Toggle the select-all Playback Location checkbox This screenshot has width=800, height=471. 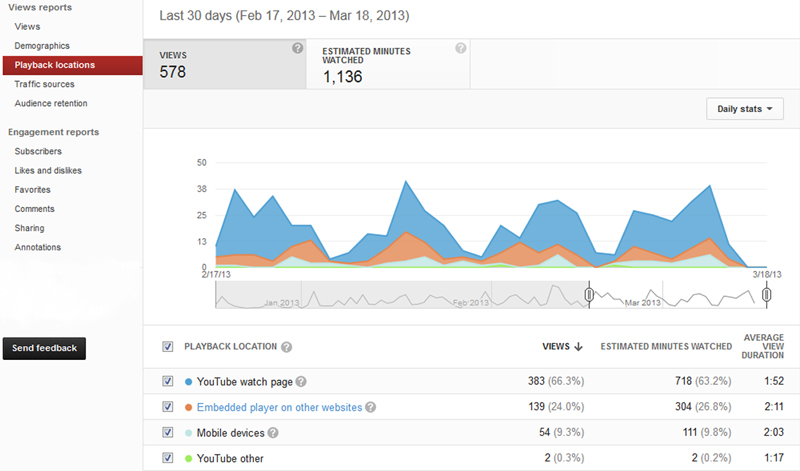[x=167, y=347]
